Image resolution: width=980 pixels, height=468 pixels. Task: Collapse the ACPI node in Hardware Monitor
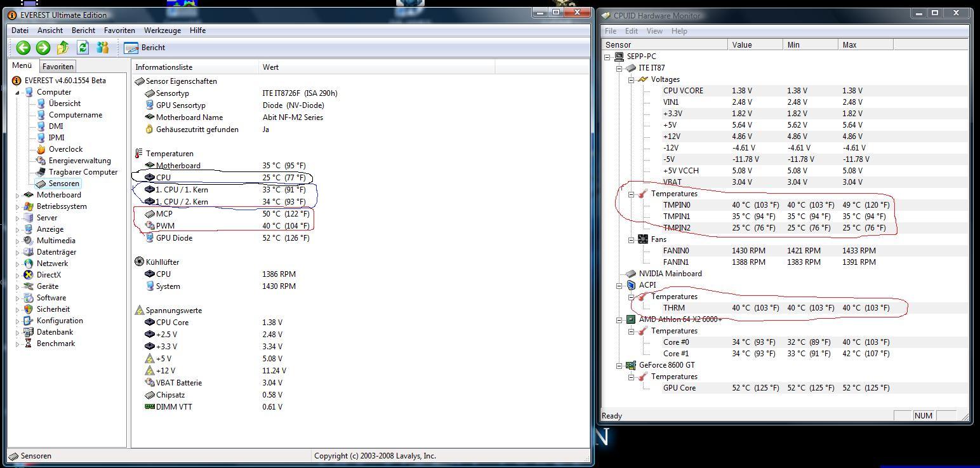click(x=619, y=285)
